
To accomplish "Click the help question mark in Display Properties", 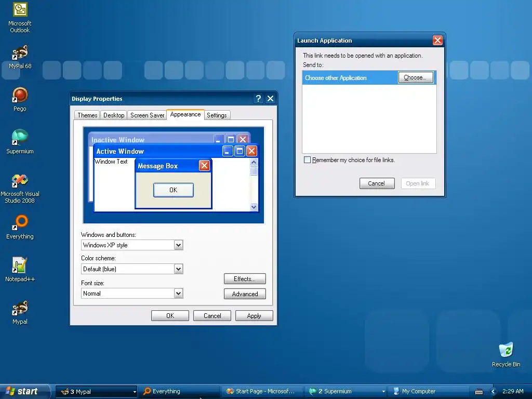I will click(x=258, y=99).
